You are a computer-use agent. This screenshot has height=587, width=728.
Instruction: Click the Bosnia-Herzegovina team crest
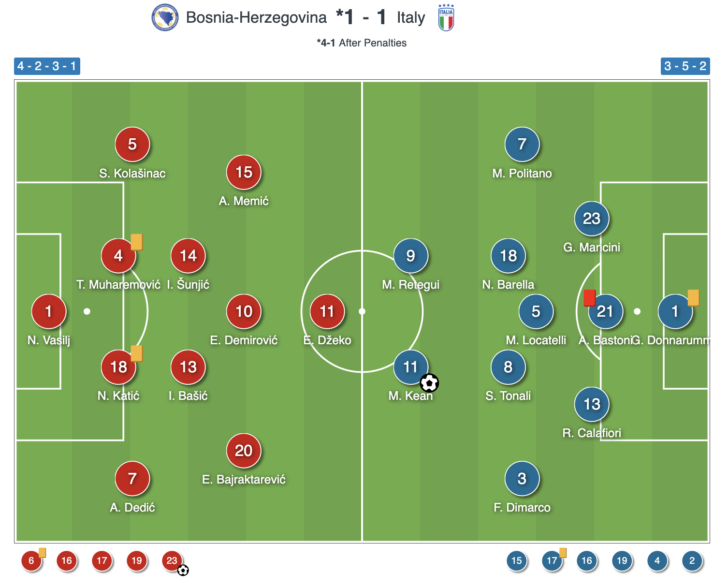coord(165,18)
